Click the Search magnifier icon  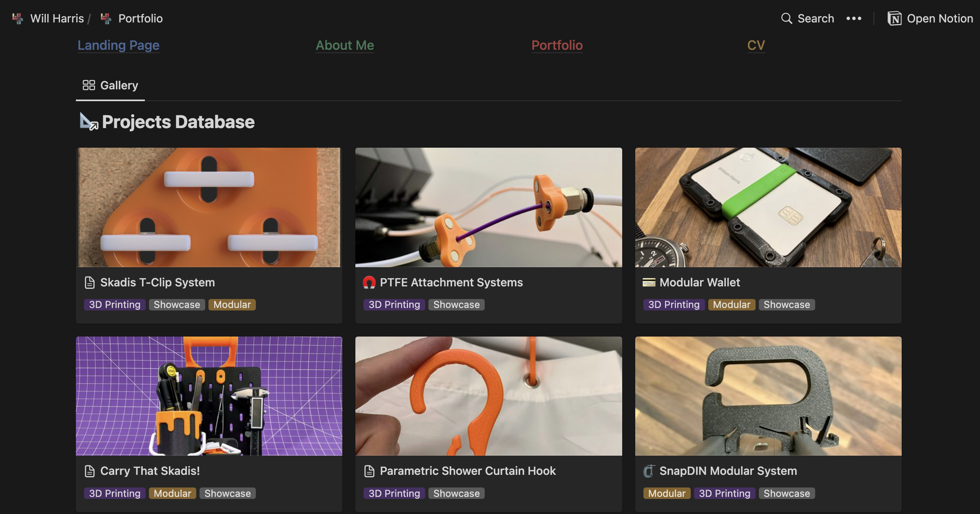(786, 18)
